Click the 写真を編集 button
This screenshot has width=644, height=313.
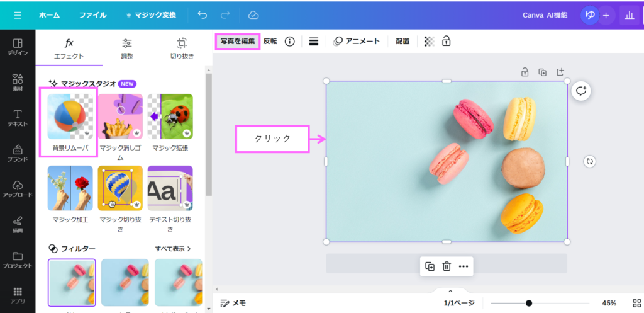[x=238, y=42]
